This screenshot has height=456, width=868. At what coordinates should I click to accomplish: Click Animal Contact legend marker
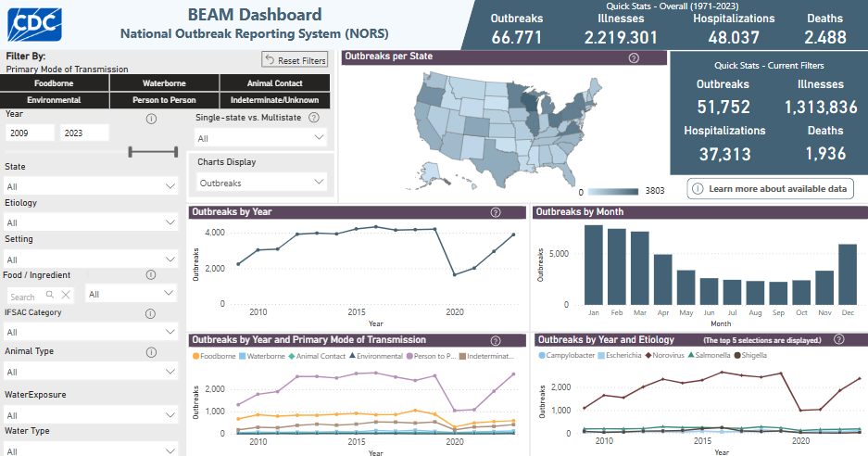(292, 356)
